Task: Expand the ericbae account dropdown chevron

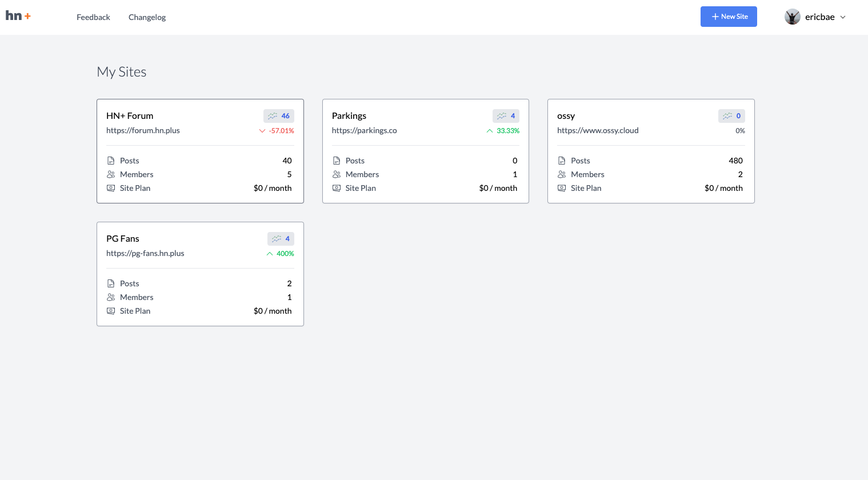Action: point(843,17)
